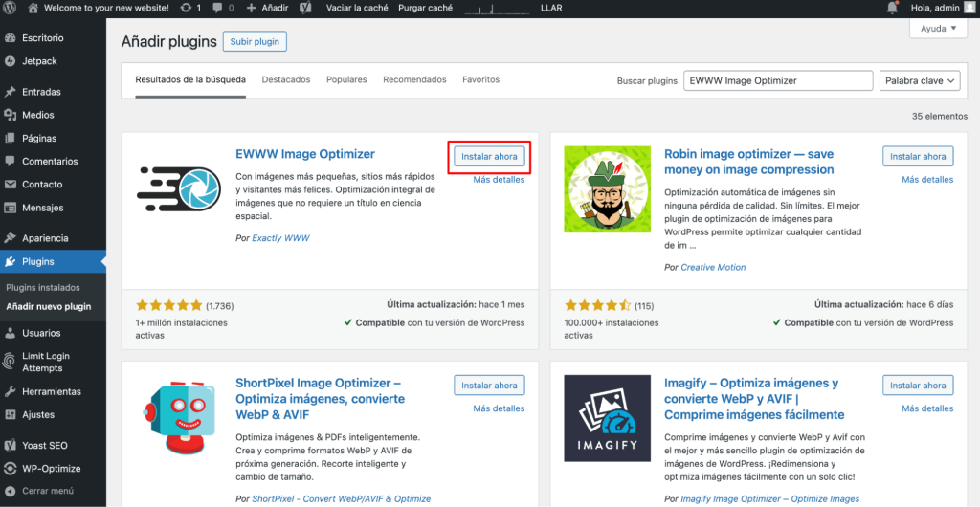Open the Añadir new content menu
The image size is (980, 507).
[x=268, y=8]
